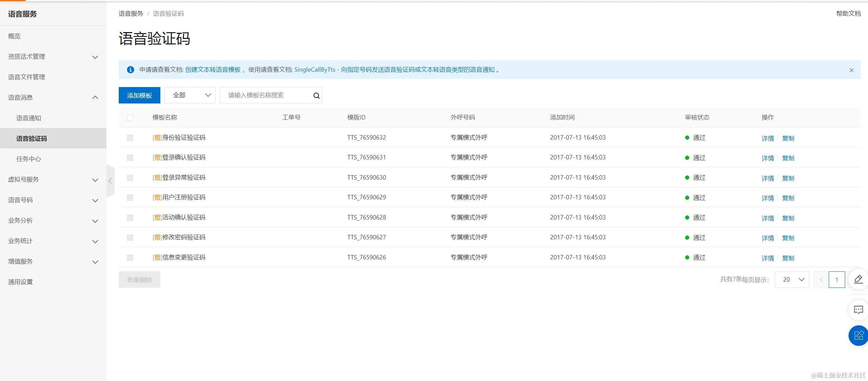This screenshot has height=381, width=868.
Task: Open 任务中心 sidebar item
Action: pos(29,159)
